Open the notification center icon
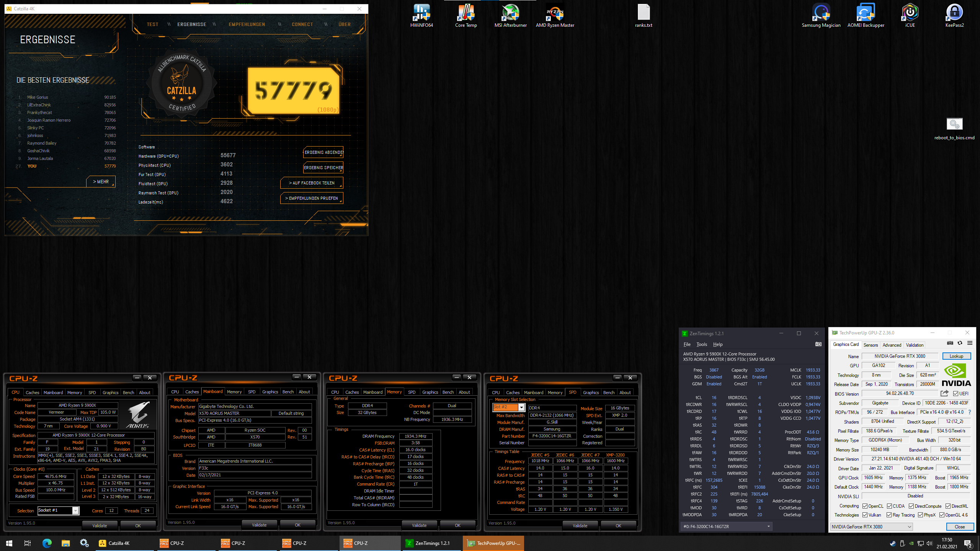Screen dimensions: 980x551 pos(968,543)
